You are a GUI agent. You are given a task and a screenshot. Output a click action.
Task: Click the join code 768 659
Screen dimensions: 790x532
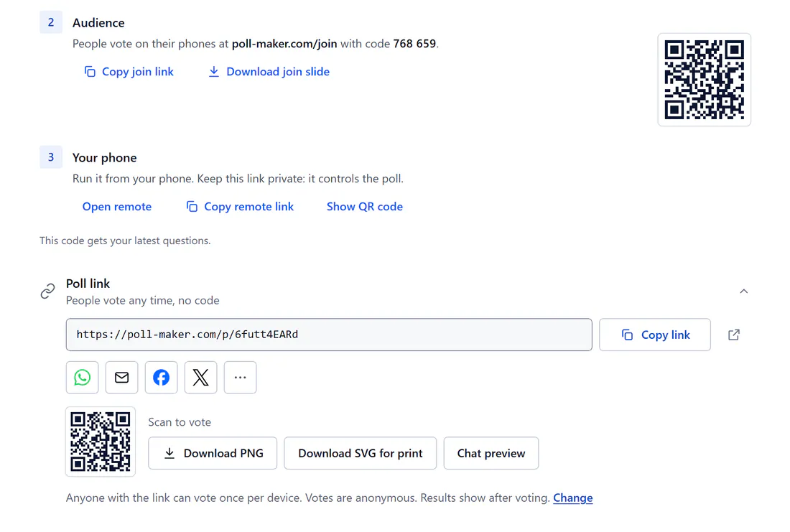click(414, 44)
